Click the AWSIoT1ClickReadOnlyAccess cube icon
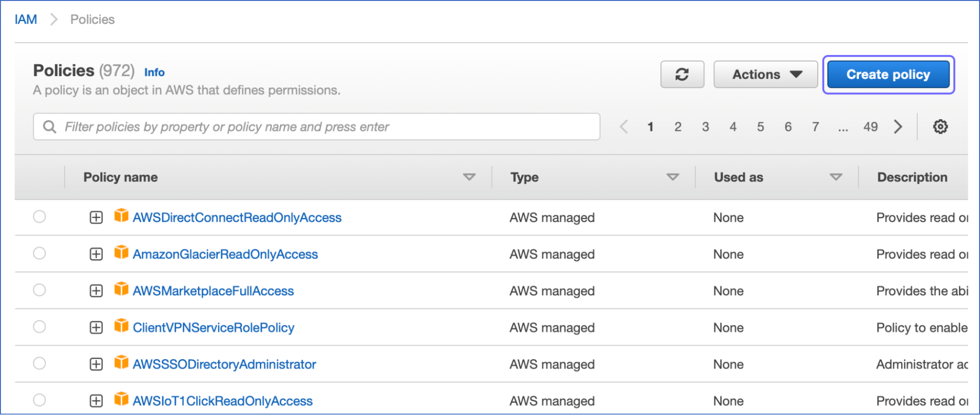980x415 pixels. tap(121, 399)
